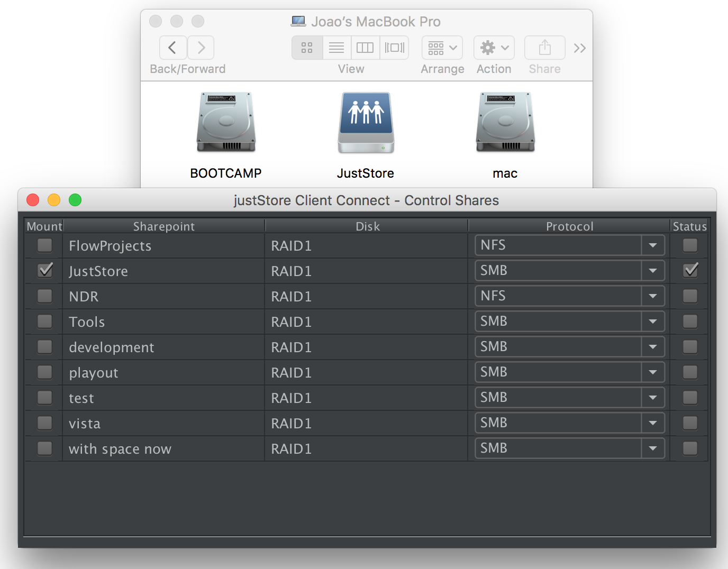This screenshot has height=569, width=728.
Task: Select the NDR sharepoint name
Action: [84, 297]
